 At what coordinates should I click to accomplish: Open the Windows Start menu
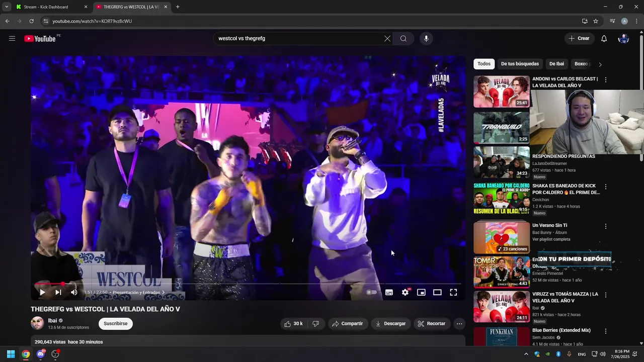pos(11,354)
